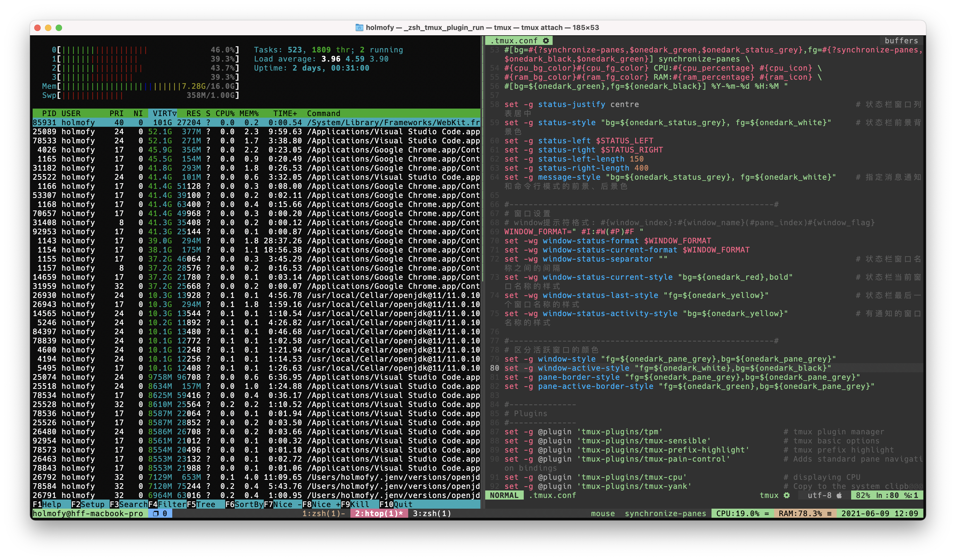
Task: Sort htop by the USER column header
Action: tap(71, 113)
